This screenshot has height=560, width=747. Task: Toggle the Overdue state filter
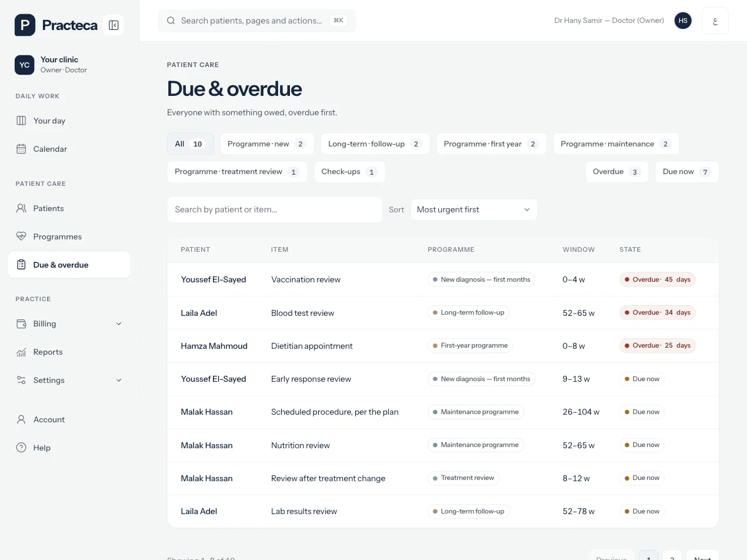[x=616, y=172]
